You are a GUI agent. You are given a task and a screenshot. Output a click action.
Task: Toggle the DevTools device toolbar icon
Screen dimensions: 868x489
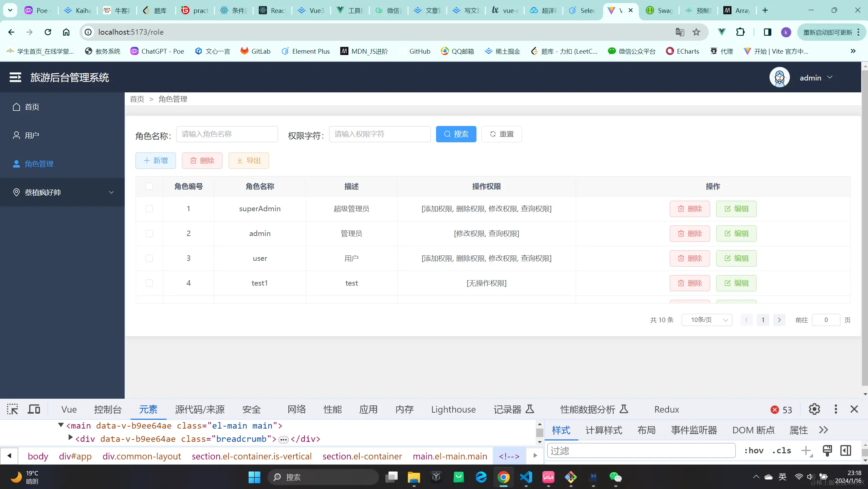click(34, 409)
